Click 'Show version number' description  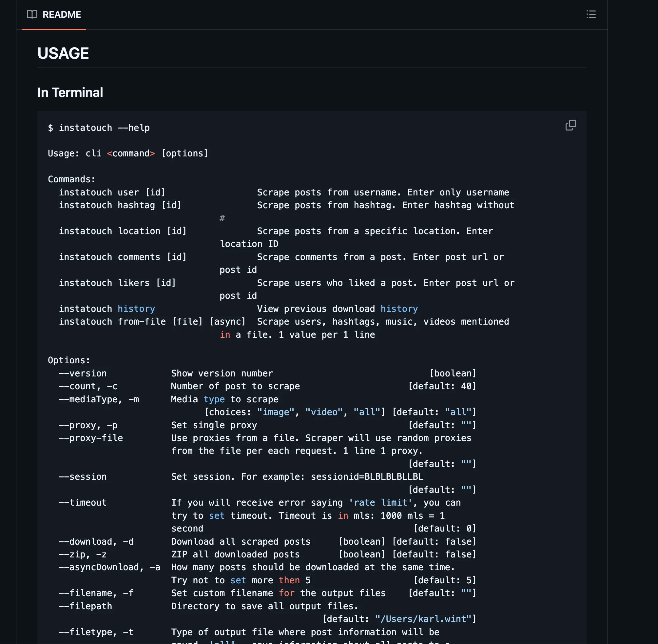pos(222,373)
